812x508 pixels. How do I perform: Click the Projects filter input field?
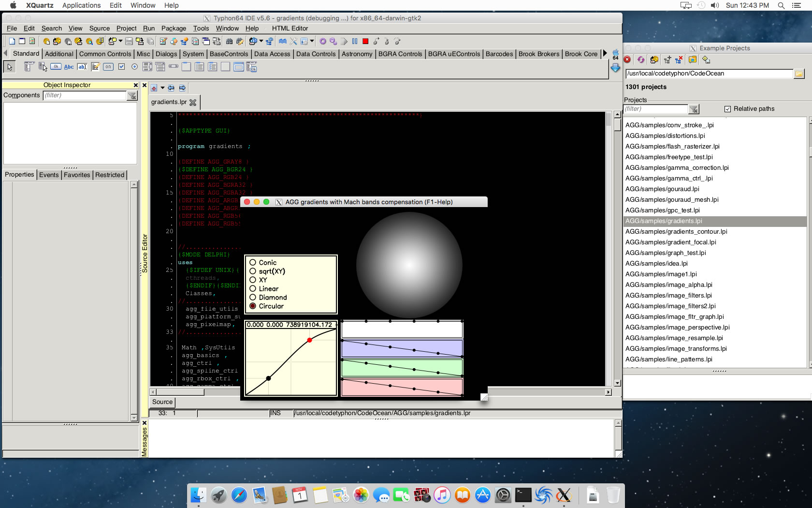(656, 109)
